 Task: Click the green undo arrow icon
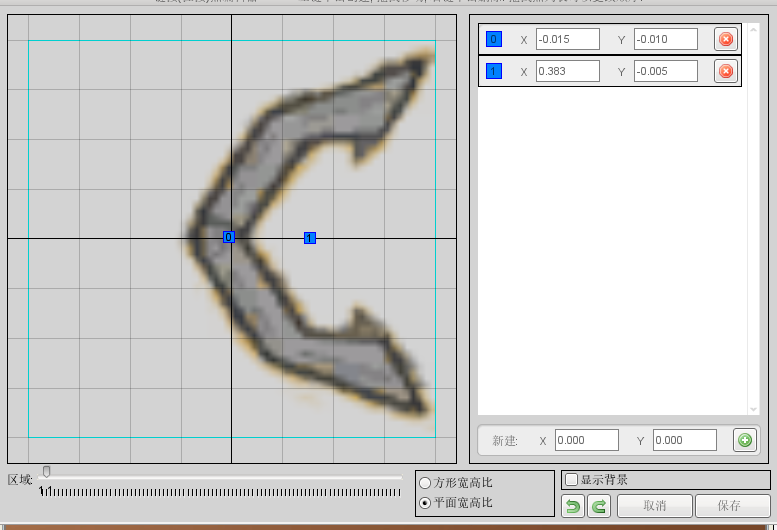point(573,506)
